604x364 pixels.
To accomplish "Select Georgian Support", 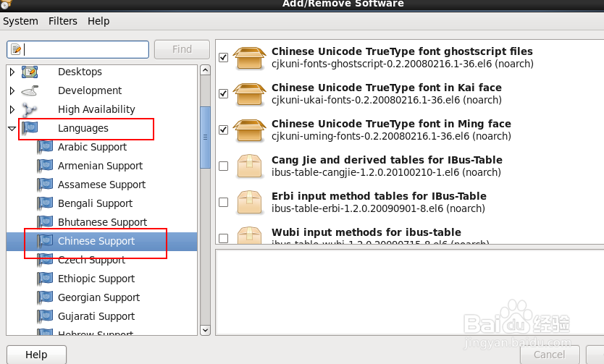I will (x=98, y=298).
